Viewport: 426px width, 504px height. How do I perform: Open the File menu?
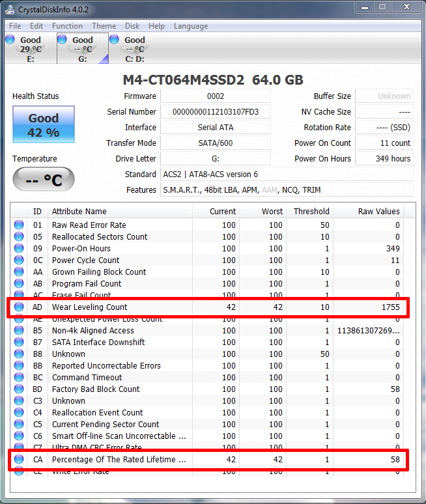pyautogui.click(x=15, y=26)
